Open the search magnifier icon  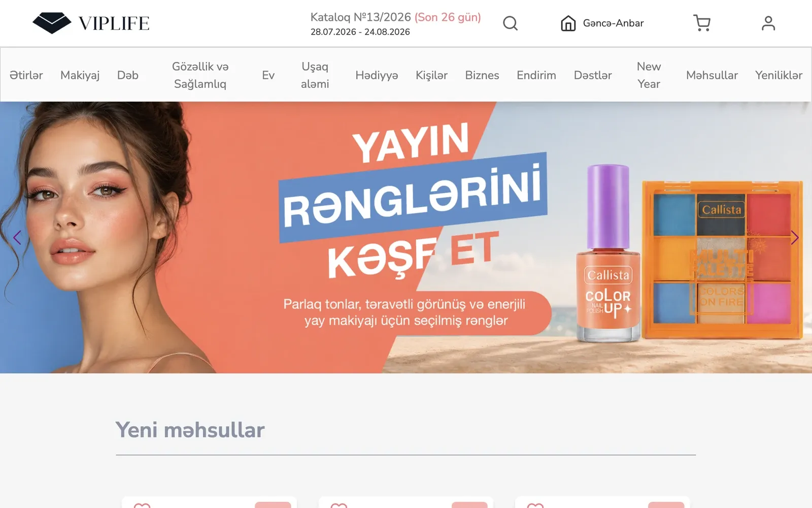[x=510, y=23]
